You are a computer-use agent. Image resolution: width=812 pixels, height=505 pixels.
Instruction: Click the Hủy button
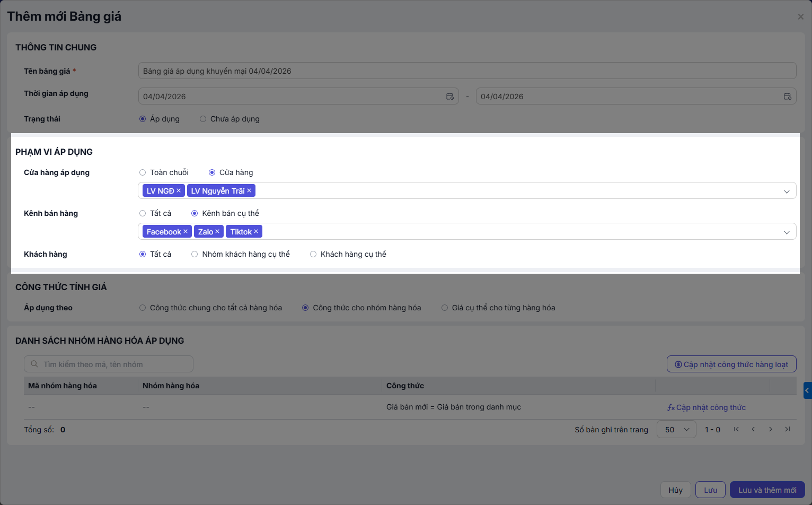(x=675, y=490)
